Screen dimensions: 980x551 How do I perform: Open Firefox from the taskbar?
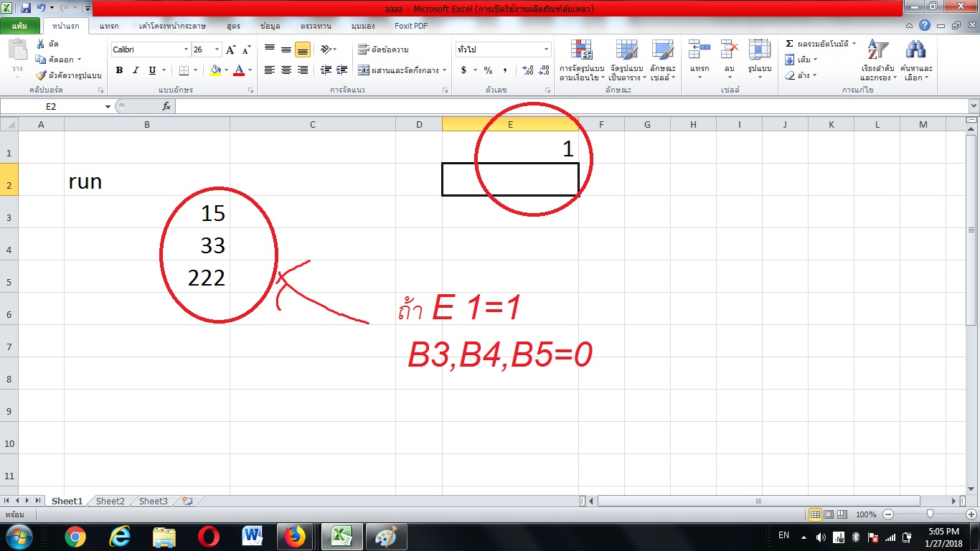(x=294, y=537)
